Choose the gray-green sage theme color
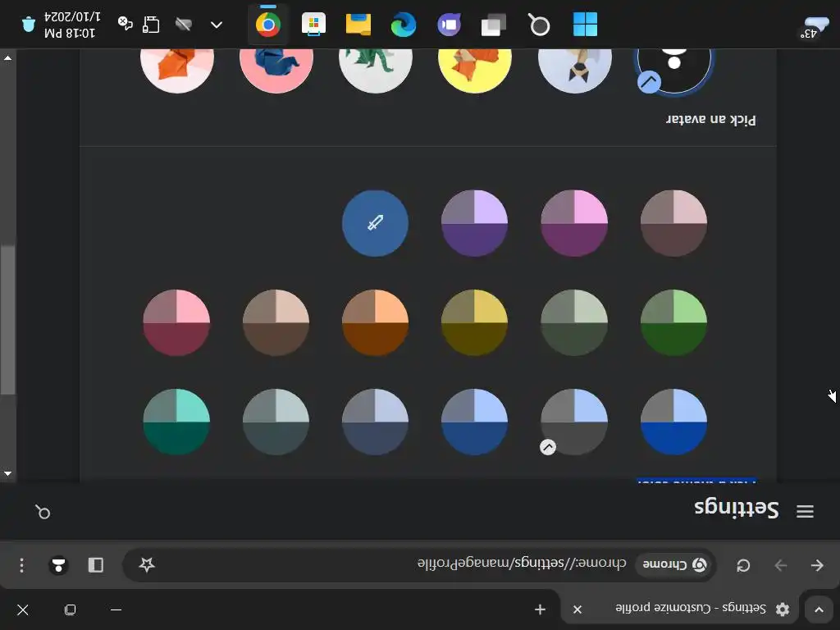This screenshot has width=840, height=630. coord(574,322)
